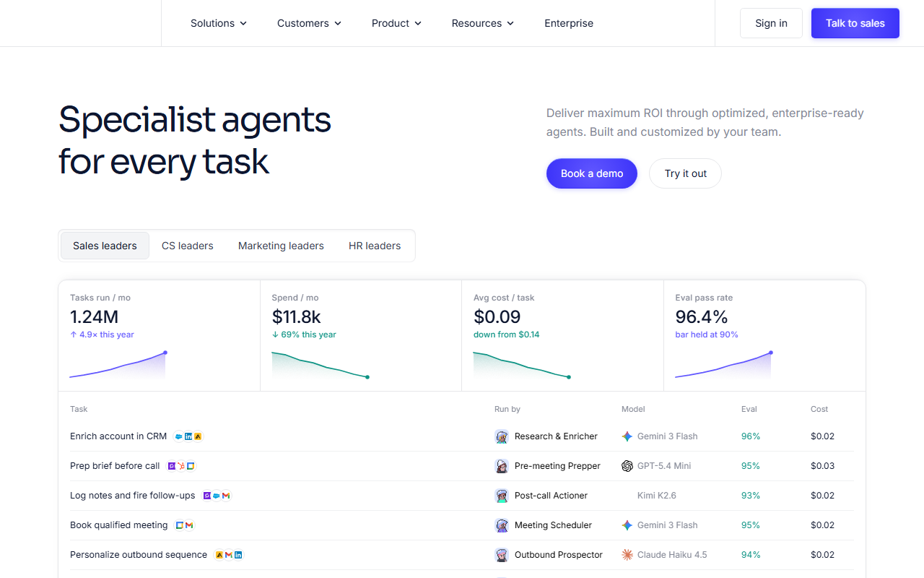Open the Resources dropdown
This screenshot has width=924, height=578.
(483, 23)
